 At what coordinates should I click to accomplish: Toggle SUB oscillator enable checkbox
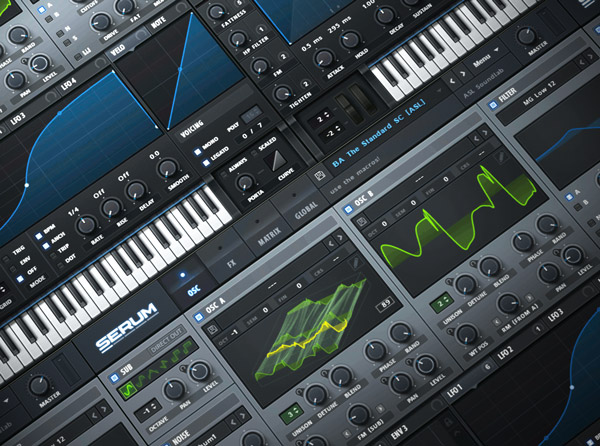tap(114, 378)
